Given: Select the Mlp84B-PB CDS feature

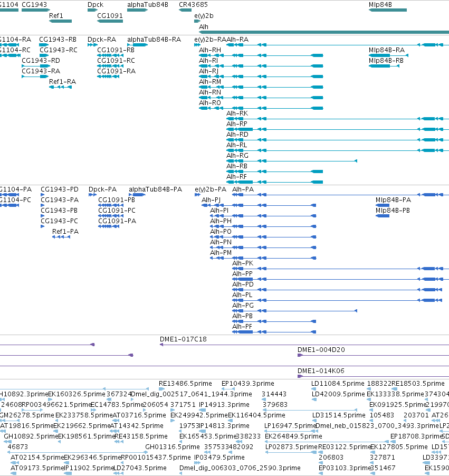Looking at the screenshot, I should (x=383, y=216).
